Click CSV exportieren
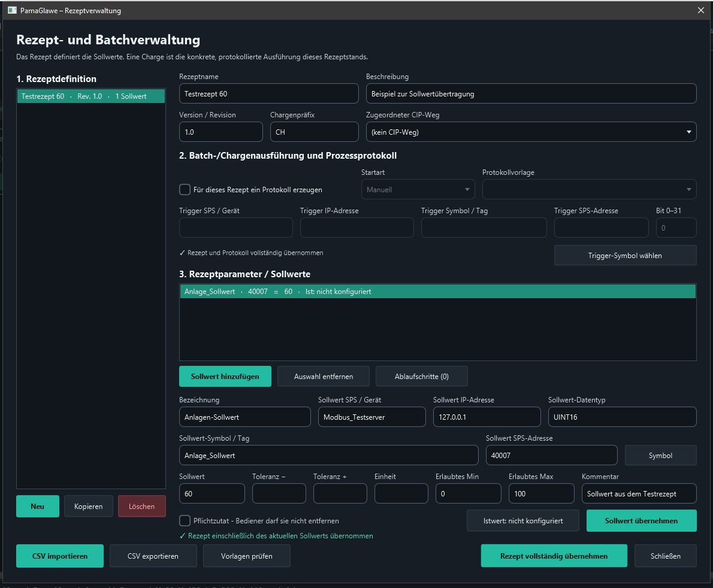Image resolution: width=713 pixels, height=588 pixels. pos(153,556)
